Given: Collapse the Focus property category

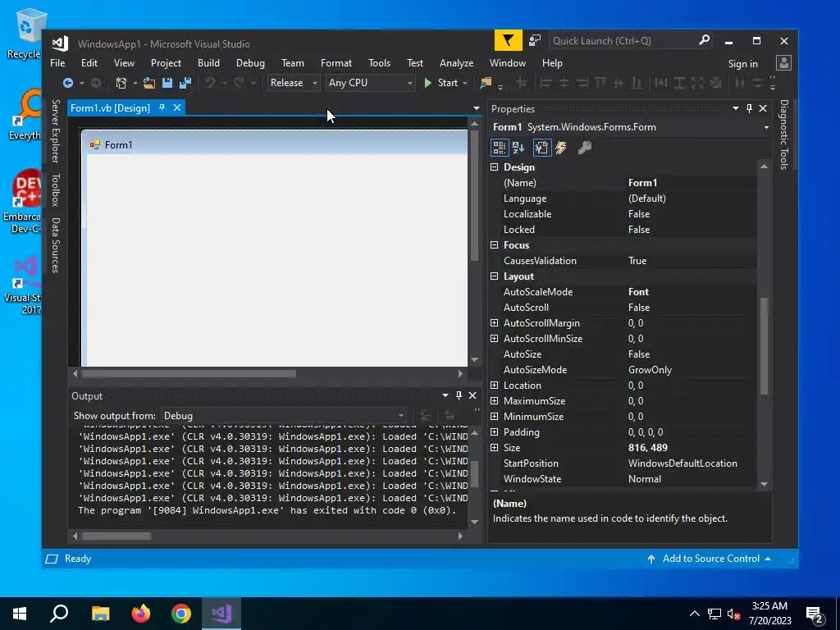Looking at the screenshot, I should pyautogui.click(x=494, y=244).
